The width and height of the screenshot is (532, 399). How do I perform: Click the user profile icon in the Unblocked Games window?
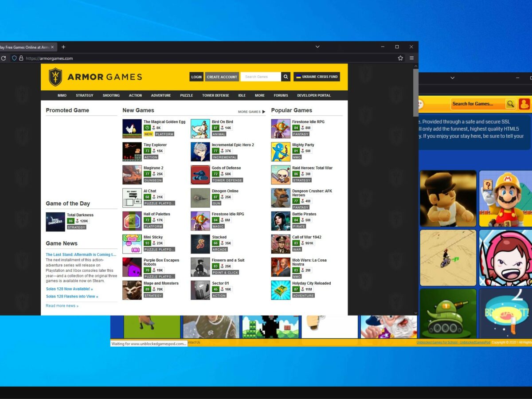[524, 104]
